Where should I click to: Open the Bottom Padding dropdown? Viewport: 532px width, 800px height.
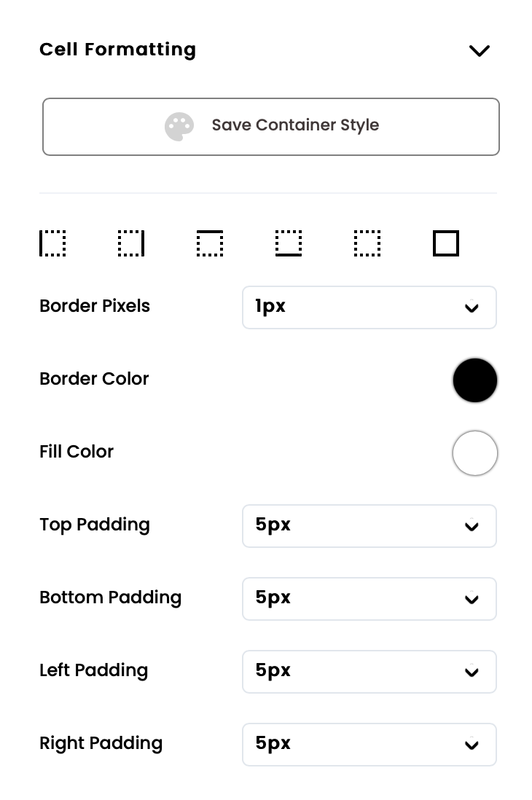pyautogui.click(x=369, y=598)
